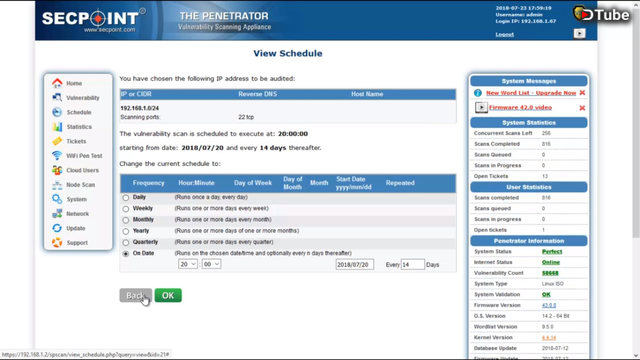Select the Daily frequency radio button
The height and width of the screenshot is (360, 640).
click(x=126, y=198)
